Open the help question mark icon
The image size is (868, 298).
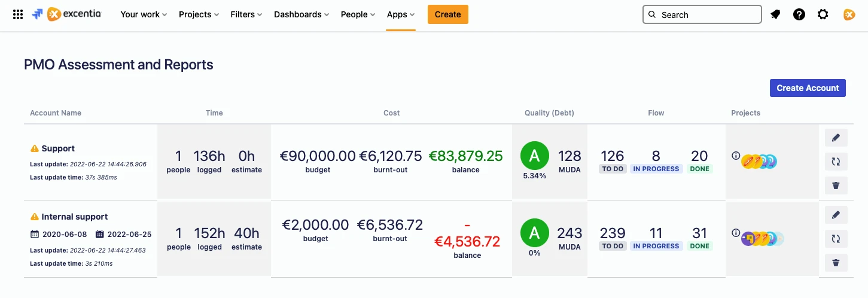click(799, 14)
